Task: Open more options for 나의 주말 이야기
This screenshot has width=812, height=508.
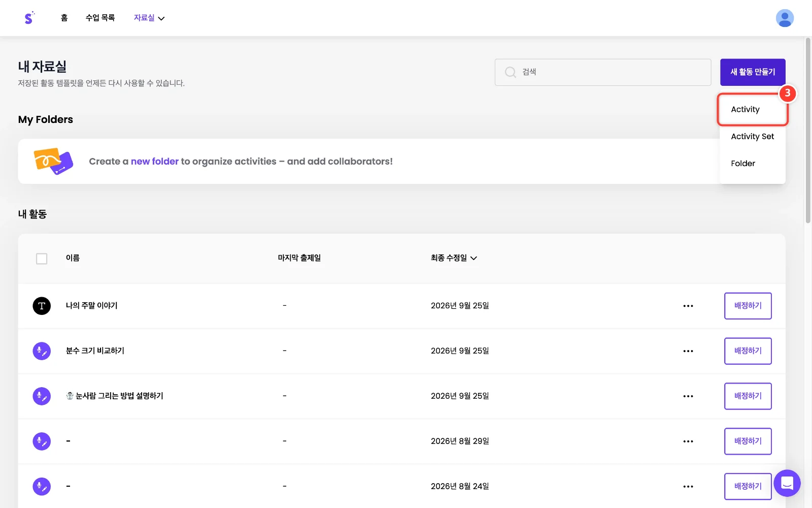Action: tap(688, 306)
